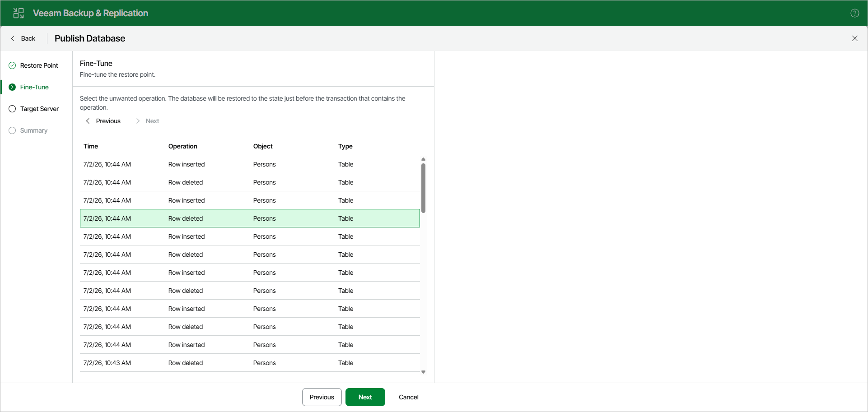Sort by the Type column header
This screenshot has width=868, height=412.
pos(345,146)
